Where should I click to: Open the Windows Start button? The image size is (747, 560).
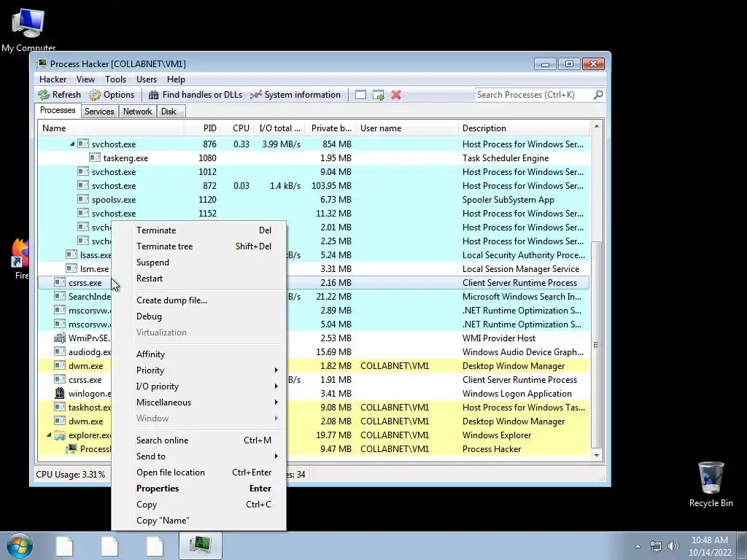tap(19, 545)
